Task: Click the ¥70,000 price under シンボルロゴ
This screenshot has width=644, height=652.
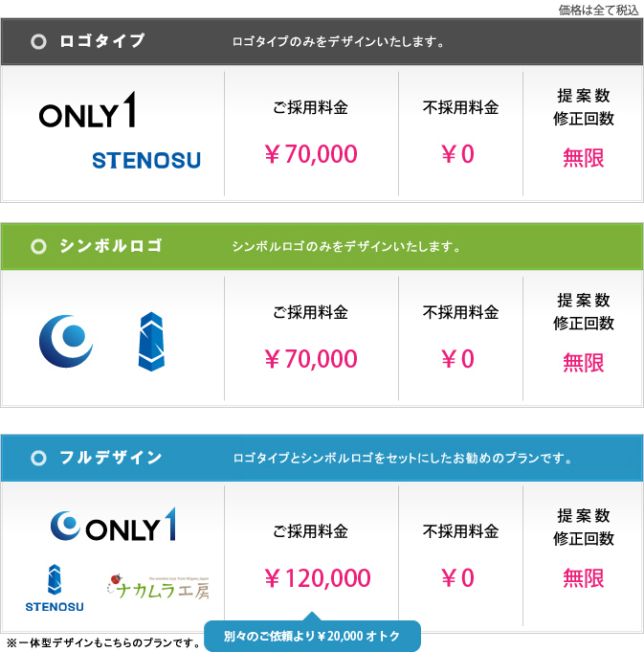Action: click(311, 358)
